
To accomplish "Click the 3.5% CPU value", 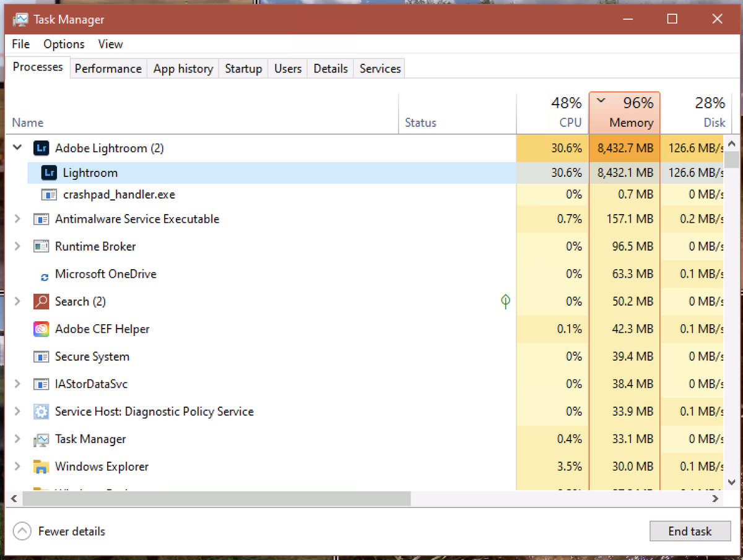I will point(570,467).
